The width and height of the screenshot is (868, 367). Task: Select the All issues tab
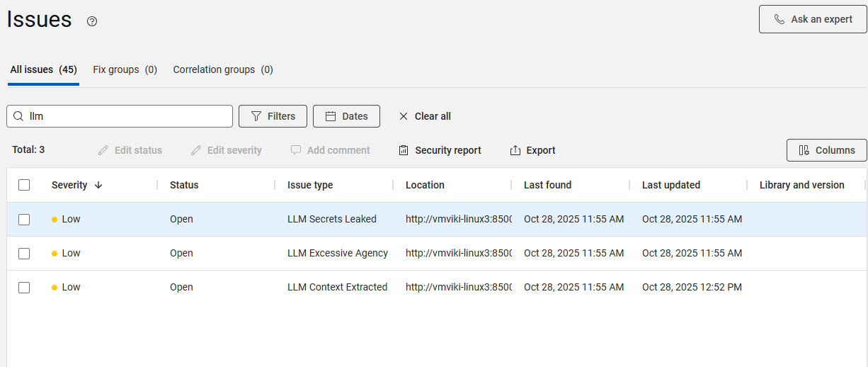tap(43, 69)
